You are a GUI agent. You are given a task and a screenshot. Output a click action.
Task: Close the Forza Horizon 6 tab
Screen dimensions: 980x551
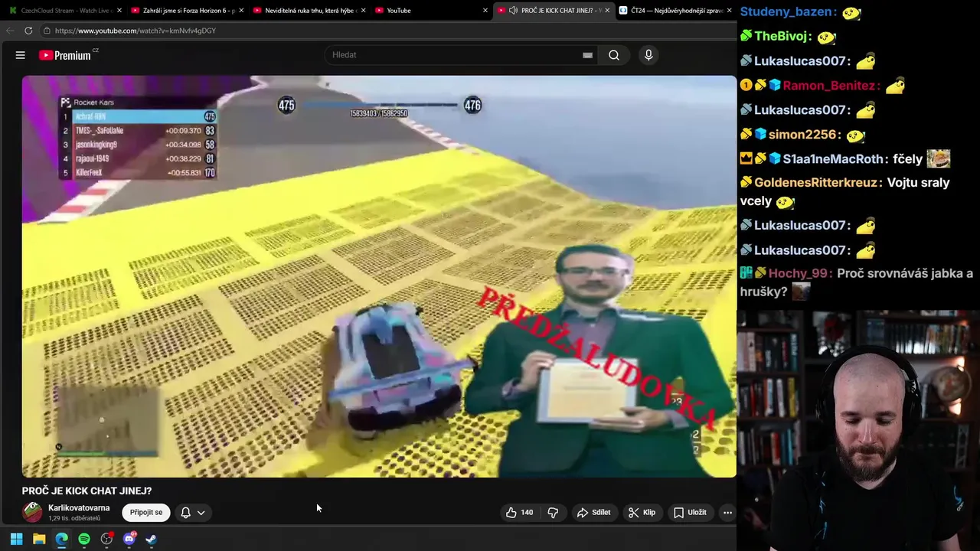(241, 11)
